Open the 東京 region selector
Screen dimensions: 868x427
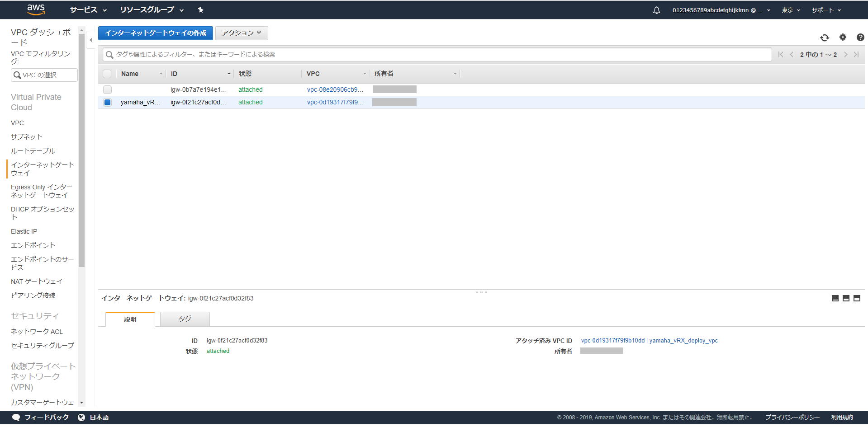pos(791,10)
